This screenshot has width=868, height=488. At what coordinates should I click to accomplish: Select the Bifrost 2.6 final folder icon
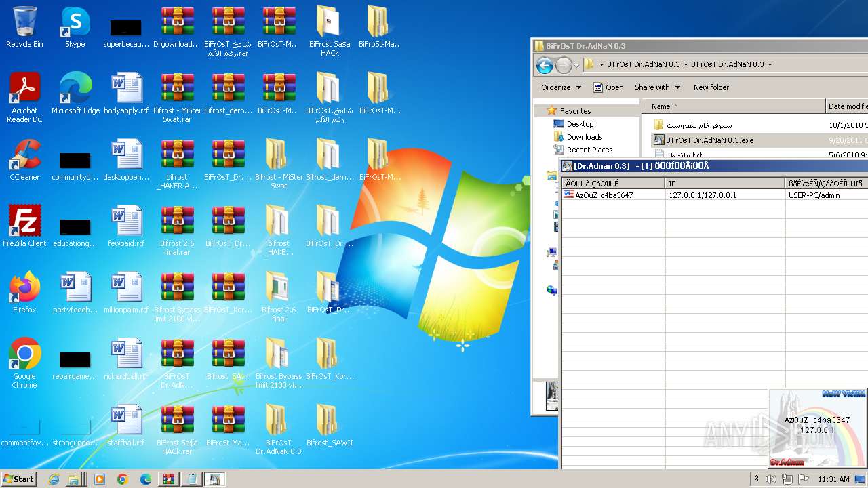pos(279,296)
